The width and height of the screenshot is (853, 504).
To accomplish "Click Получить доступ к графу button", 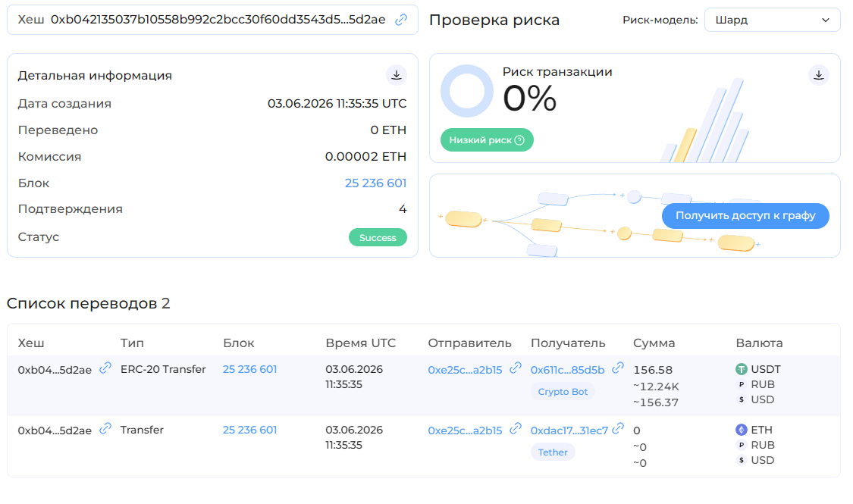I will [745, 216].
